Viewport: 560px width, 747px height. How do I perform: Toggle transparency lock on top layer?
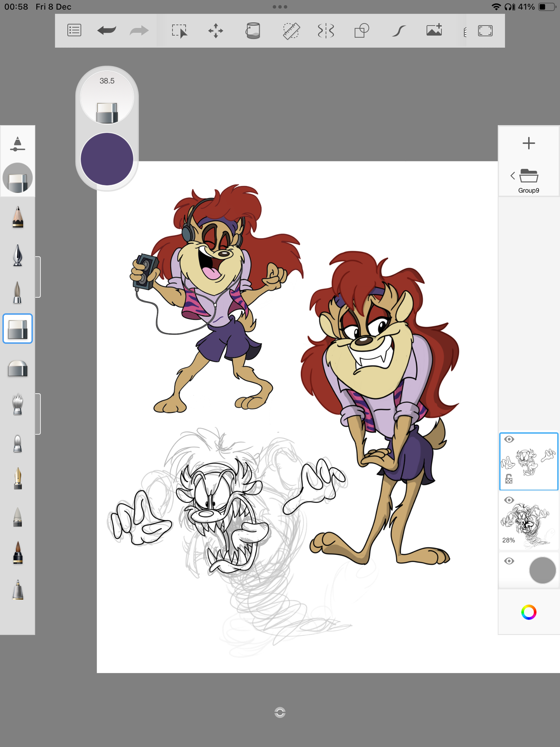pyautogui.click(x=509, y=479)
